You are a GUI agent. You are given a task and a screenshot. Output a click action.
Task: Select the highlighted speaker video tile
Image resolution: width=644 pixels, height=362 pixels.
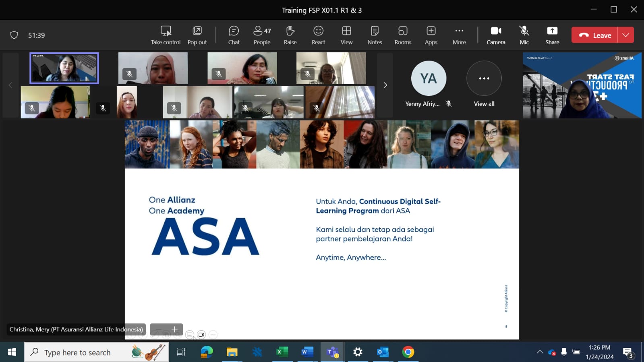coord(64,68)
